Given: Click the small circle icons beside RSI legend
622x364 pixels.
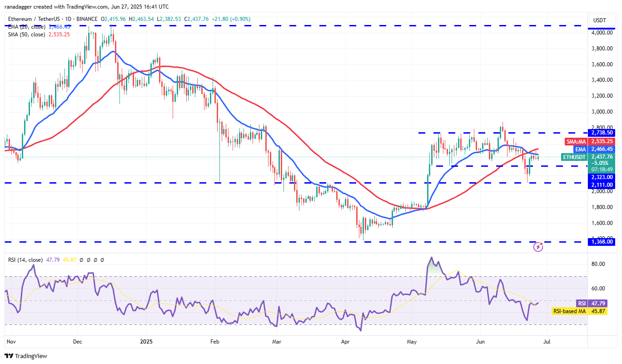Looking at the screenshot, I should [92, 260].
